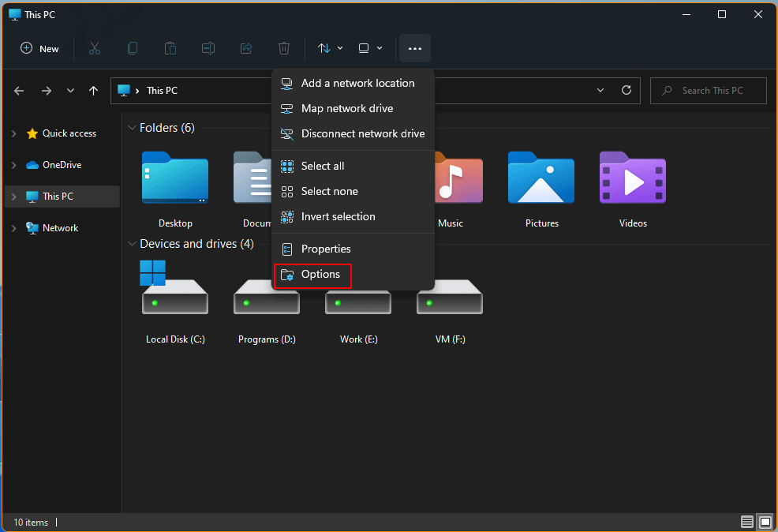This screenshot has height=532, width=778.
Task: Click the New button on the toolbar
Action: pyautogui.click(x=39, y=48)
